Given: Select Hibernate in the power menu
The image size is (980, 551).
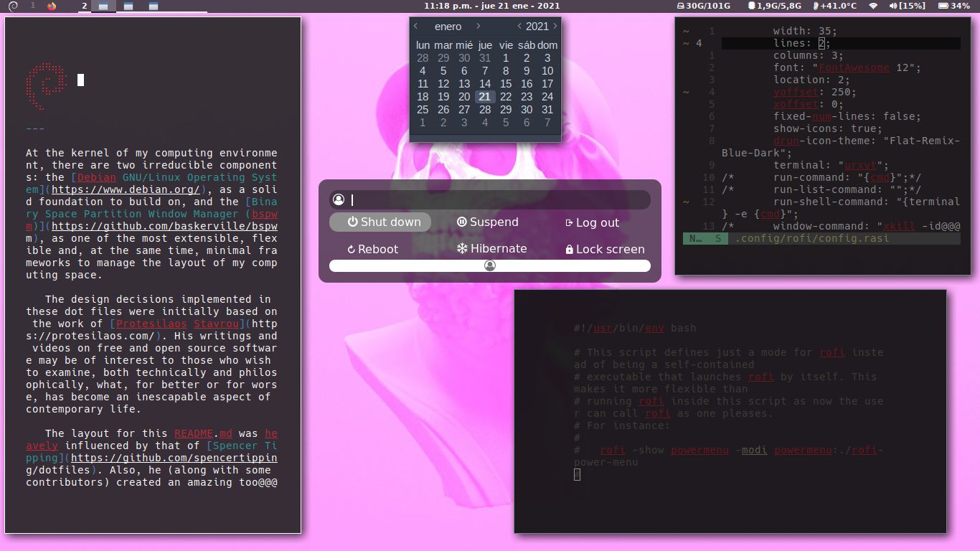Looking at the screenshot, I should point(492,248).
